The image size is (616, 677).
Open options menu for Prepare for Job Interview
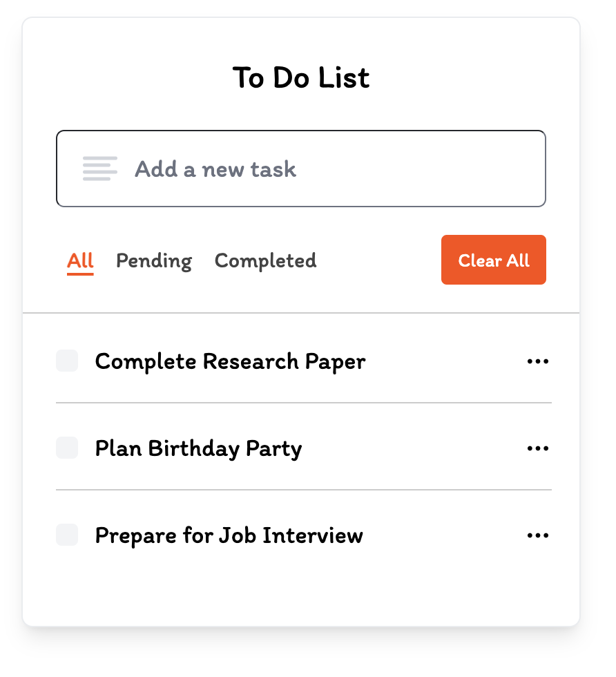(538, 535)
